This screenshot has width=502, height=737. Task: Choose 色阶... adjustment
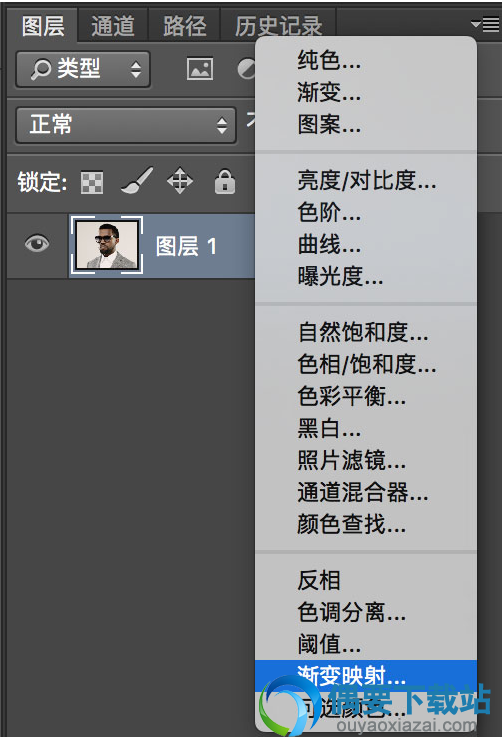tap(366, 212)
